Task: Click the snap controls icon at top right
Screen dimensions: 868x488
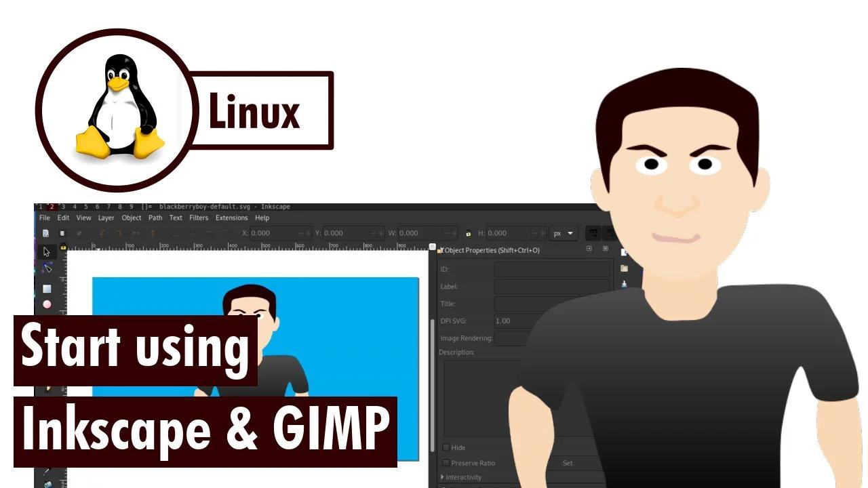Action: point(595,233)
